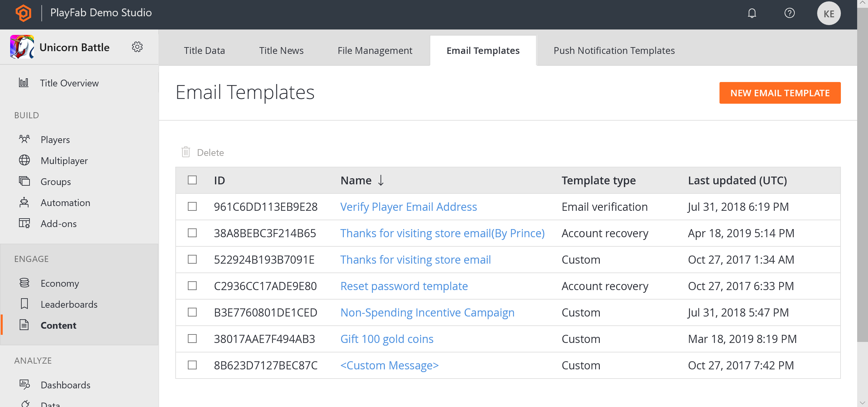Viewport: 868px width, 407px height.
Task: Navigate to Economy section
Action: [x=60, y=284]
